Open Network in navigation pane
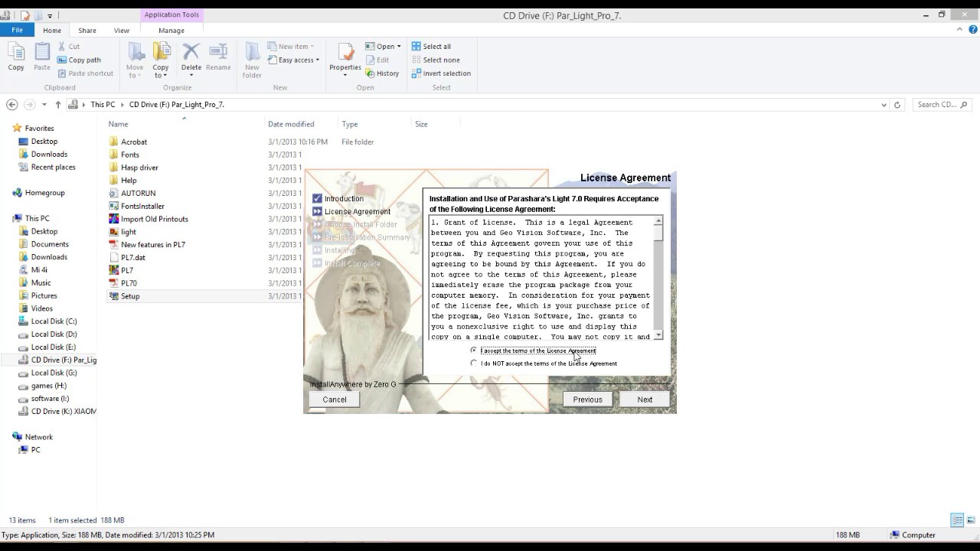980x551 pixels. 38,437
